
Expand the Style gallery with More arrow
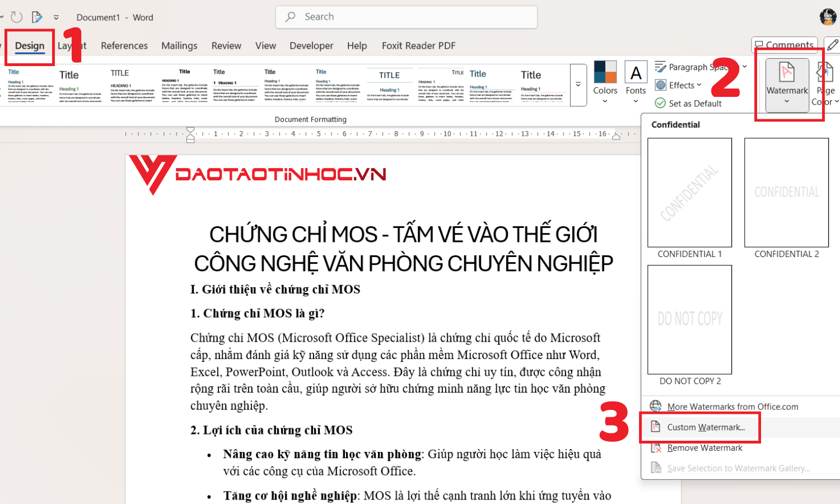pos(578,85)
